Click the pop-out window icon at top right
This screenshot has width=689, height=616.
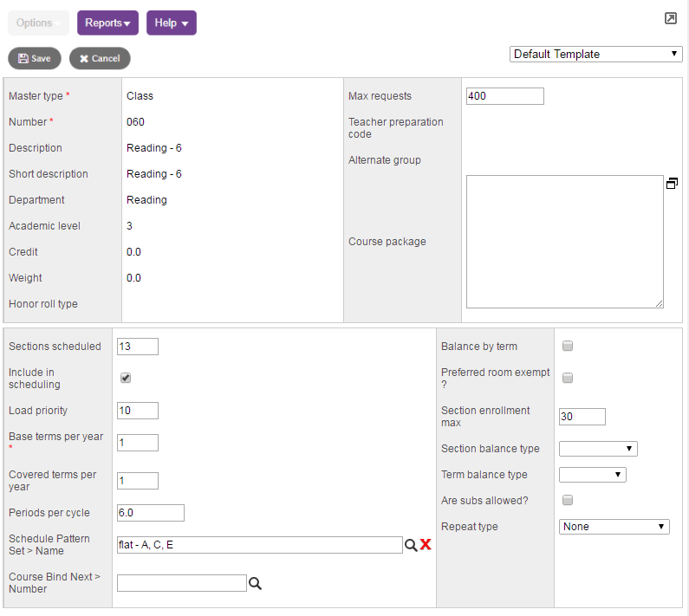[x=670, y=18]
